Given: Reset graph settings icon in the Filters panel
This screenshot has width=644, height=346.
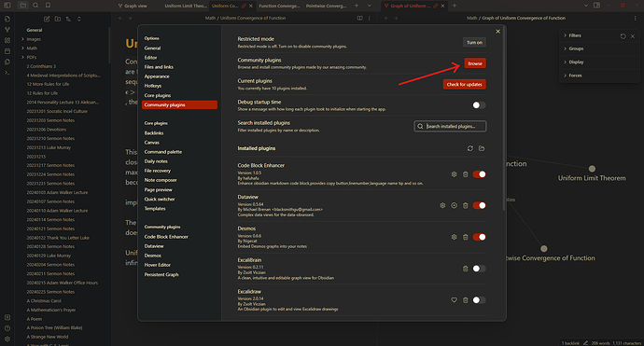Looking at the screenshot, I should pos(623,36).
